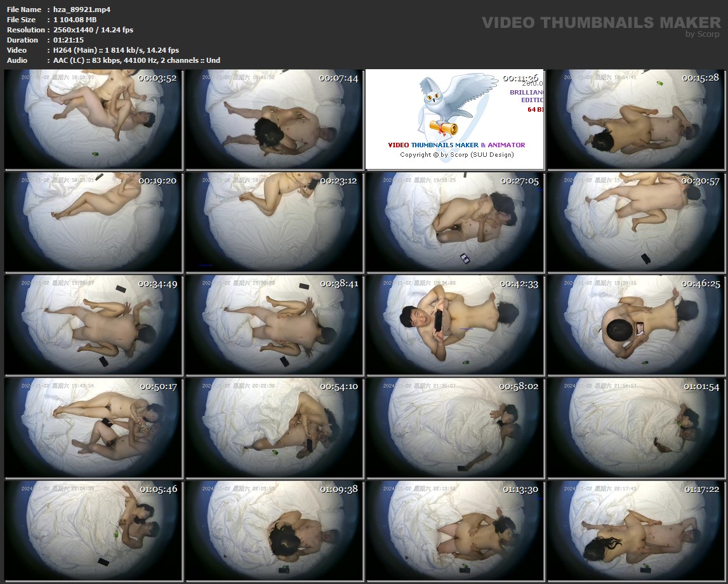The image size is (728, 584).
Task: Select the AAC audio info line
Action: [133, 60]
